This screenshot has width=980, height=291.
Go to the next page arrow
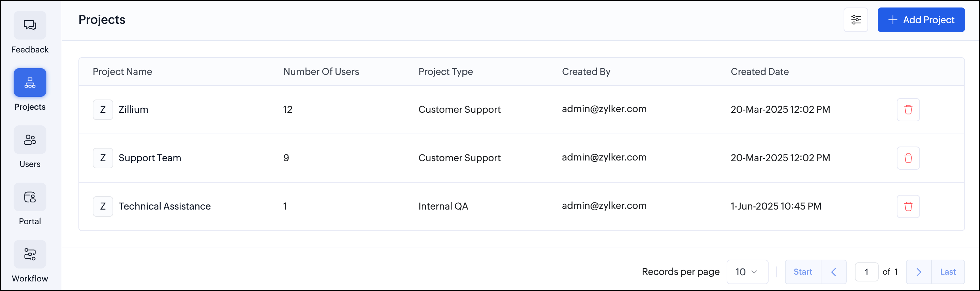click(x=918, y=272)
